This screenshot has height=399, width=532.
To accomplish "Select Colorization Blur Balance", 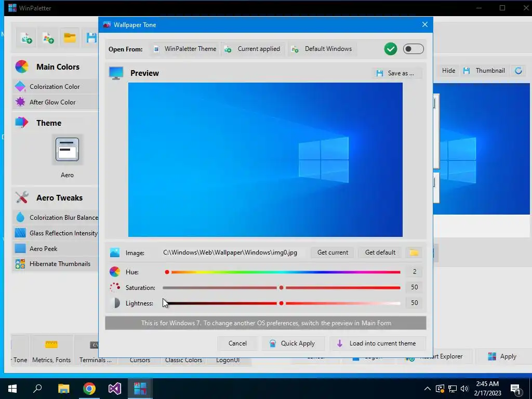I will click(x=56, y=218).
